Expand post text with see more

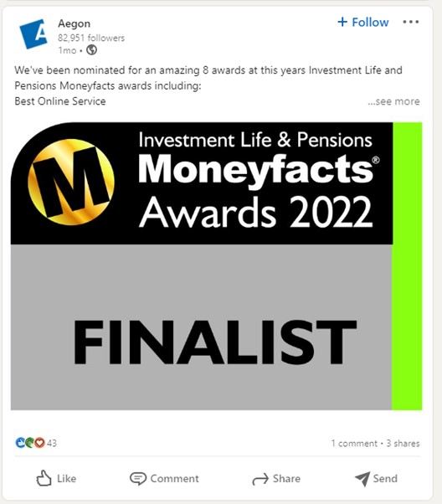[x=393, y=101]
